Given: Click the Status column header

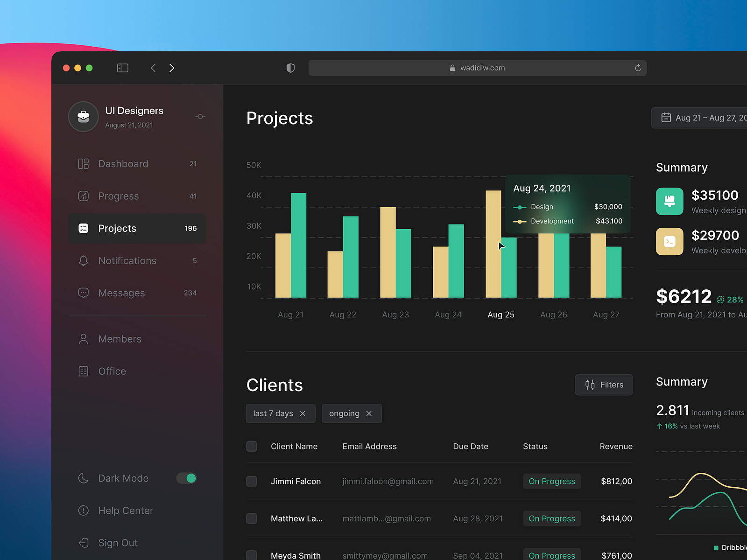Looking at the screenshot, I should coord(535,447).
